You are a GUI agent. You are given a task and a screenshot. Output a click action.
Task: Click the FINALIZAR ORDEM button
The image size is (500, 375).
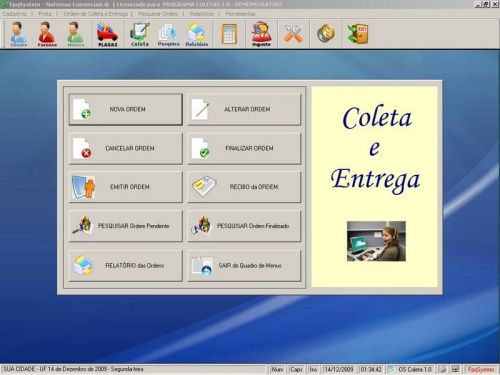click(x=244, y=148)
